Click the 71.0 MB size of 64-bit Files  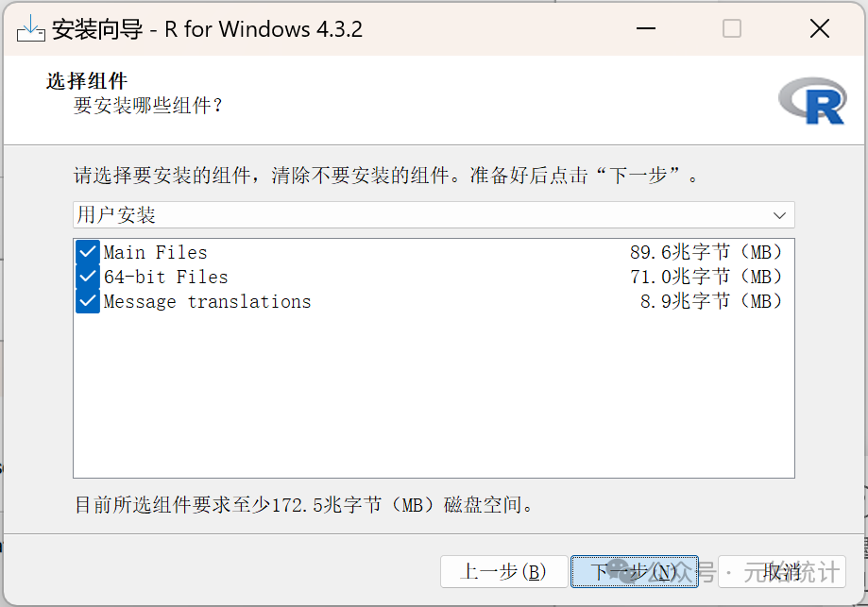coord(706,277)
